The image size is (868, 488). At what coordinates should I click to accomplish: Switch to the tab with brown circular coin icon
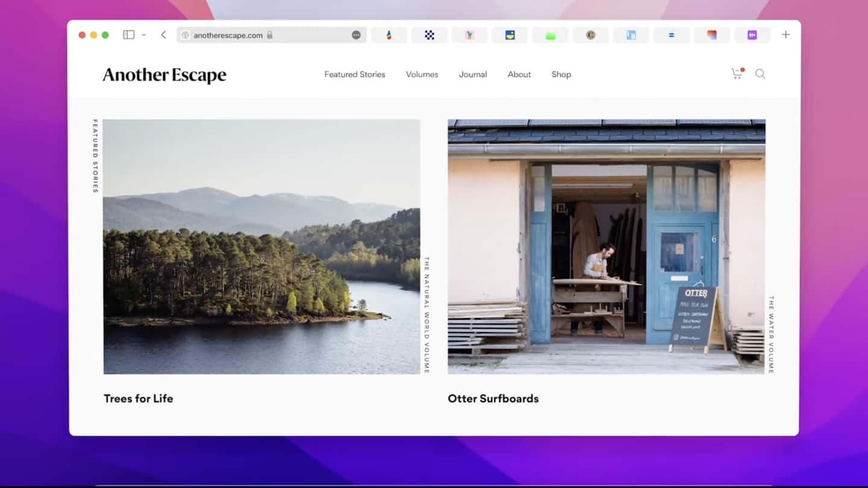click(x=591, y=35)
